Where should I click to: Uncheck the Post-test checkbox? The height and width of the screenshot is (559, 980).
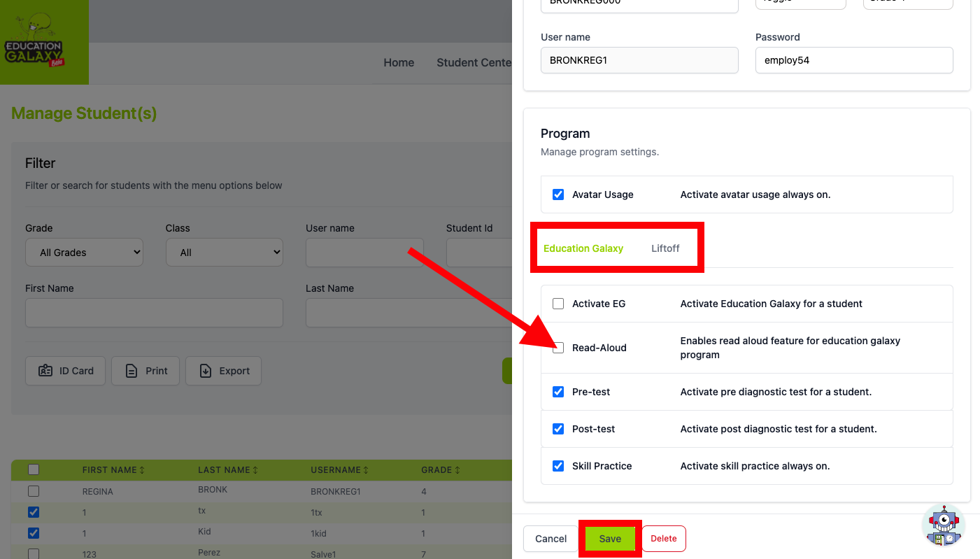tap(558, 429)
